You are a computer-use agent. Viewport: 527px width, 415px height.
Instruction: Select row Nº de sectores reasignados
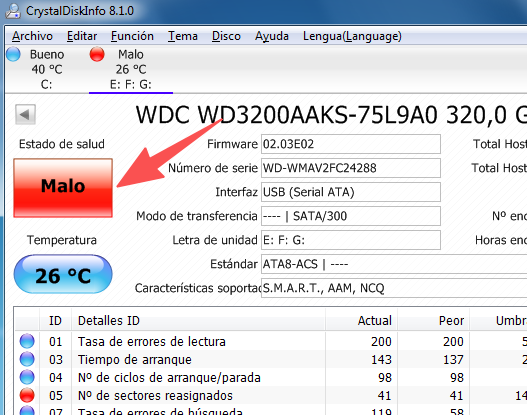coord(271,396)
